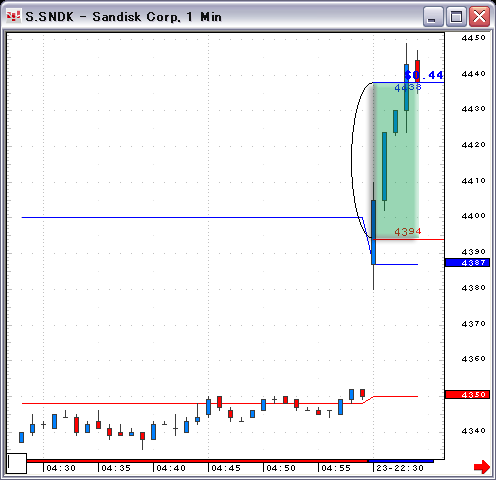
Task: Click the 4450 price axis label
Action: [x=473, y=38]
